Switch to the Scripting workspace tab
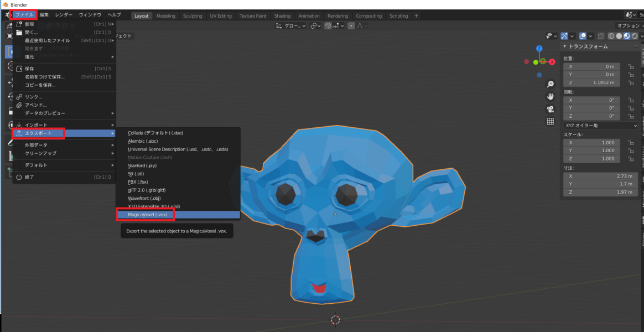644x332 pixels. coord(399,16)
